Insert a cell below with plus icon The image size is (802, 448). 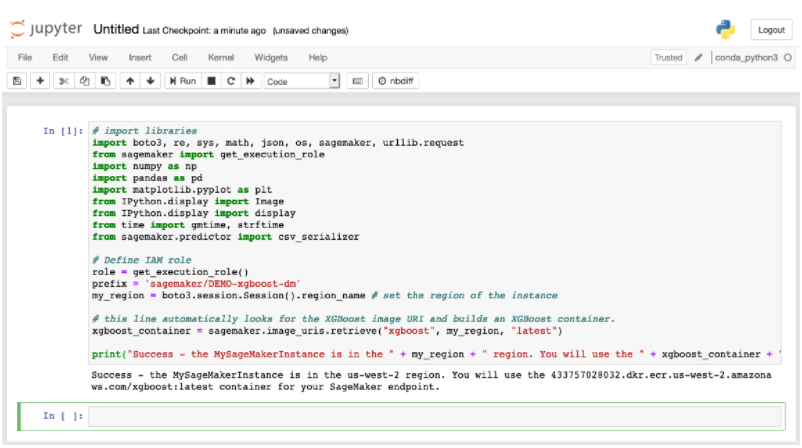coord(40,81)
